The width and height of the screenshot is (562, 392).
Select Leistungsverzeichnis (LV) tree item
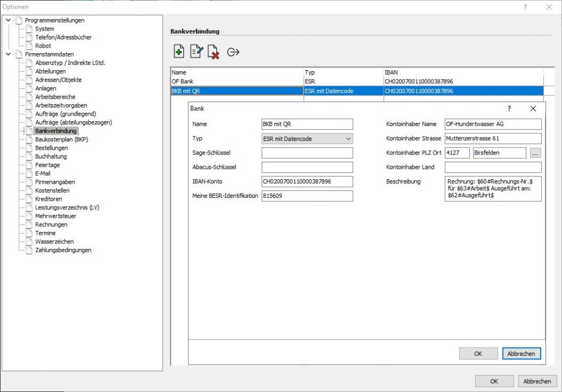(x=67, y=208)
